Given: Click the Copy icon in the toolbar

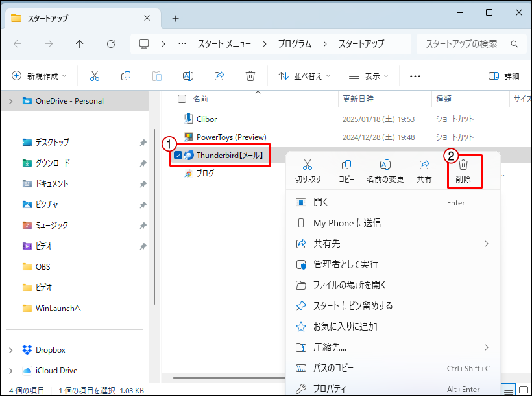Looking at the screenshot, I should tap(125, 76).
